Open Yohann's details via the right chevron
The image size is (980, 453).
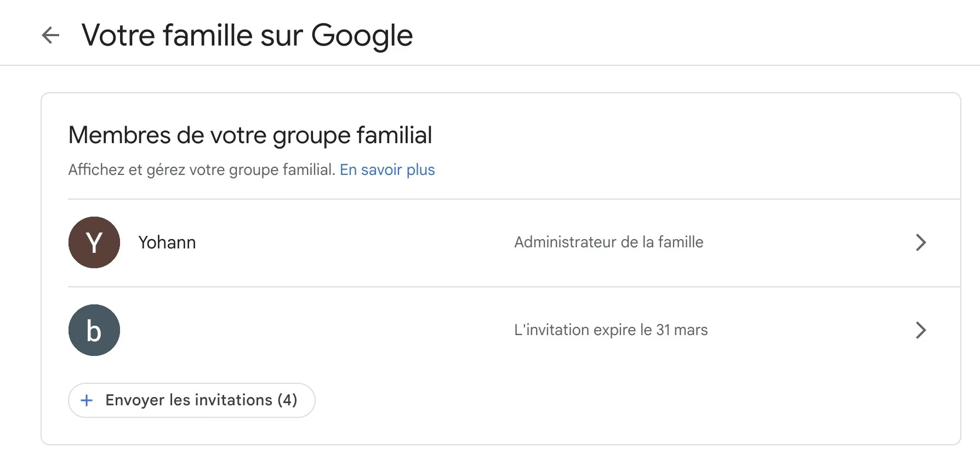pyautogui.click(x=921, y=242)
